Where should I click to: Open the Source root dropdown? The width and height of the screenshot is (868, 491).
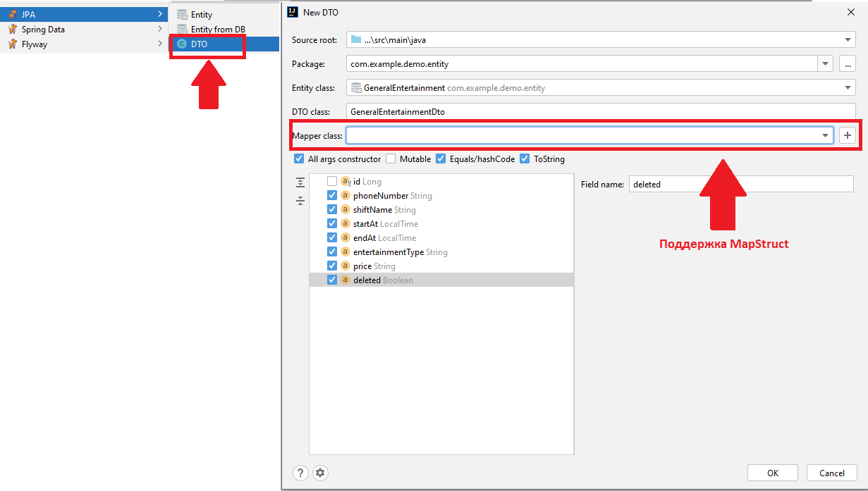point(848,40)
